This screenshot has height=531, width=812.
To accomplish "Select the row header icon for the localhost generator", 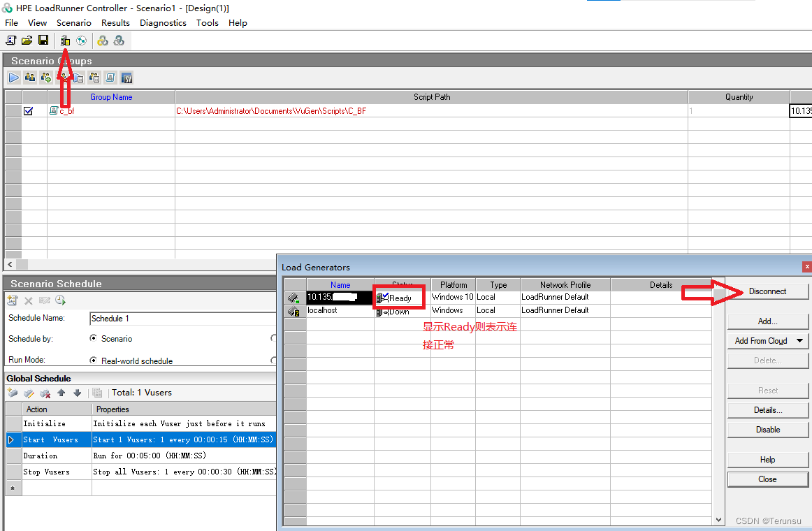I will pyautogui.click(x=295, y=310).
